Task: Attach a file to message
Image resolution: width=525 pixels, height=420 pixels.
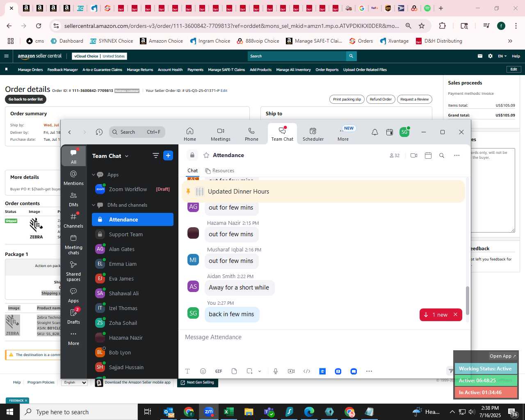Action: pyautogui.click(x=234, y=371)
